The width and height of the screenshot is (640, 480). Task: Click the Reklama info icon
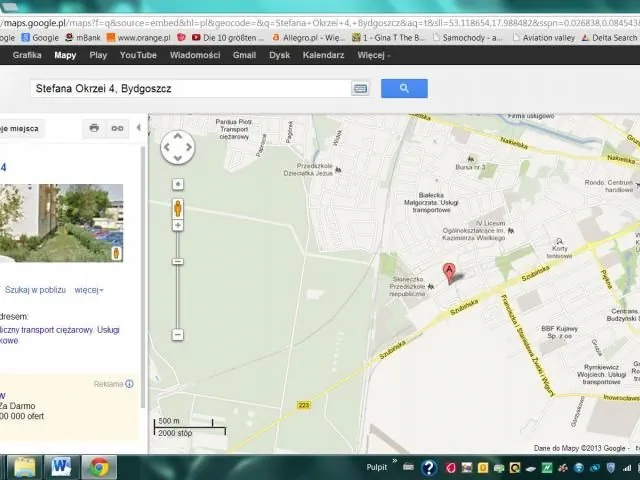[129, 384]
